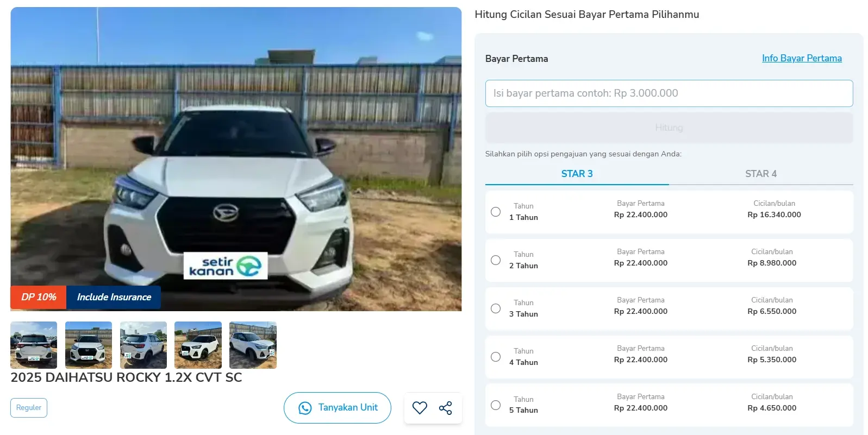The width and height of the screenshot is (868, 435).
Task: Click the WhatsApp icon in Tanyakan Unit
Action: click(x=305, y=408)
